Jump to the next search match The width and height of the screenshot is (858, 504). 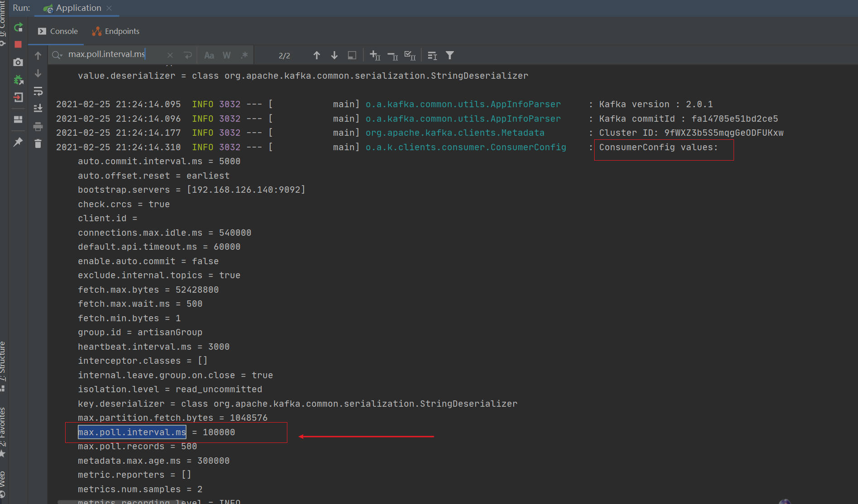tap(334, 55)
